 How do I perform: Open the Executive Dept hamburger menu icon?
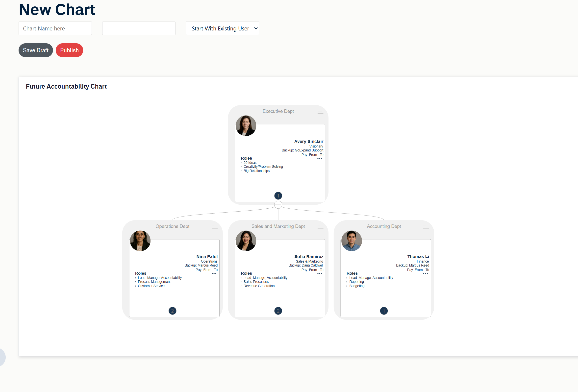coord(320,112)
